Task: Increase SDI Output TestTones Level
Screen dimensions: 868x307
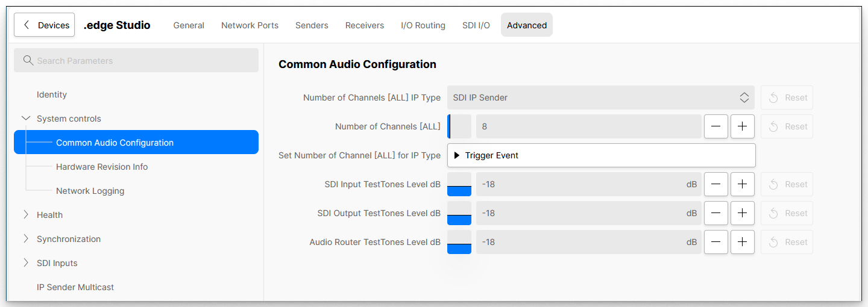Action: pyautogui.click(x=742, y=213)
